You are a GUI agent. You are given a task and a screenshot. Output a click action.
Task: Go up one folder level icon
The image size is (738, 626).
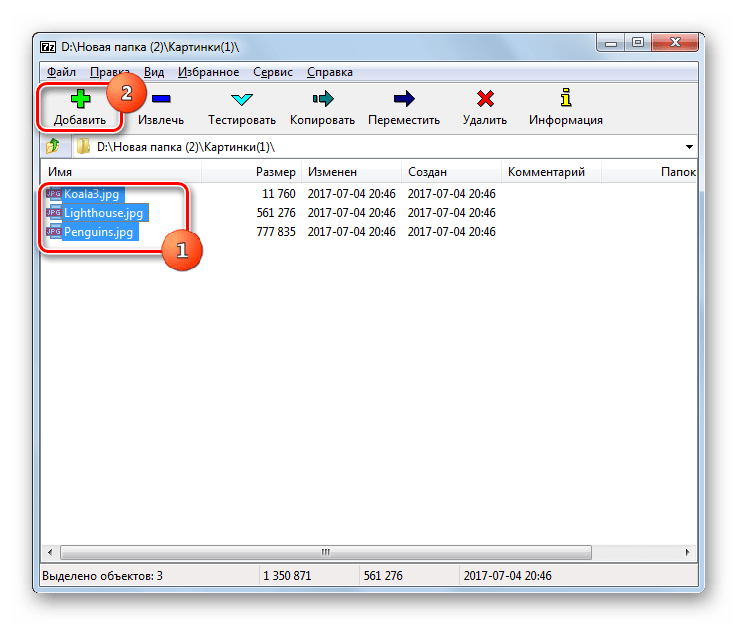pyautogui.click(x=53, y=146)
